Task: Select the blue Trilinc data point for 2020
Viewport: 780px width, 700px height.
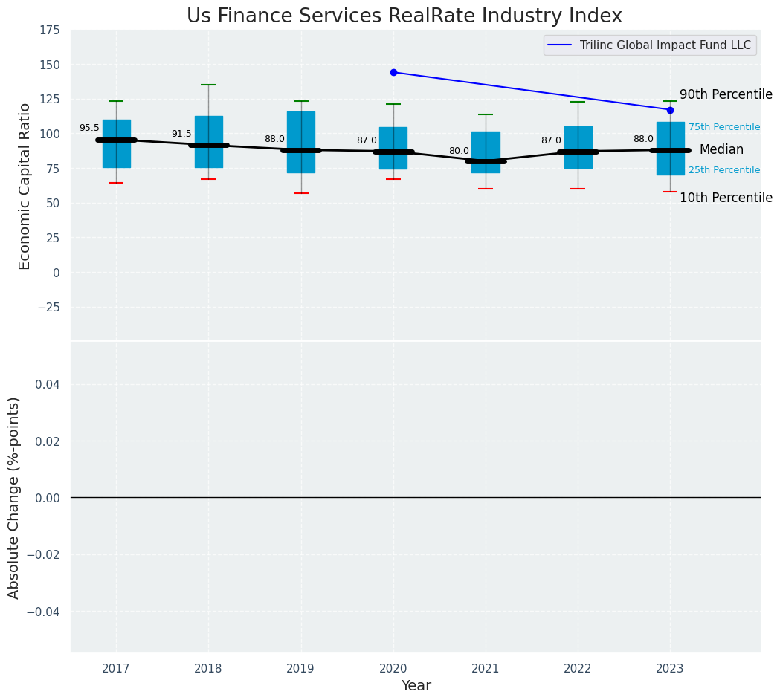Action: click(393, 72)
